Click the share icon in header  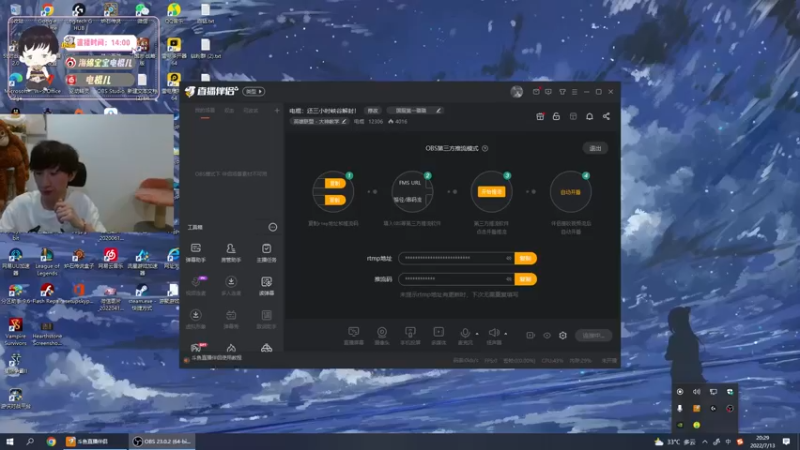pos(606,116)
